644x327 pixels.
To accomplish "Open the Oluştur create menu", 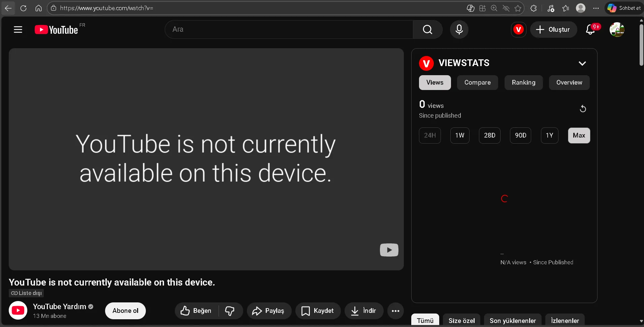I will point(553,30).
